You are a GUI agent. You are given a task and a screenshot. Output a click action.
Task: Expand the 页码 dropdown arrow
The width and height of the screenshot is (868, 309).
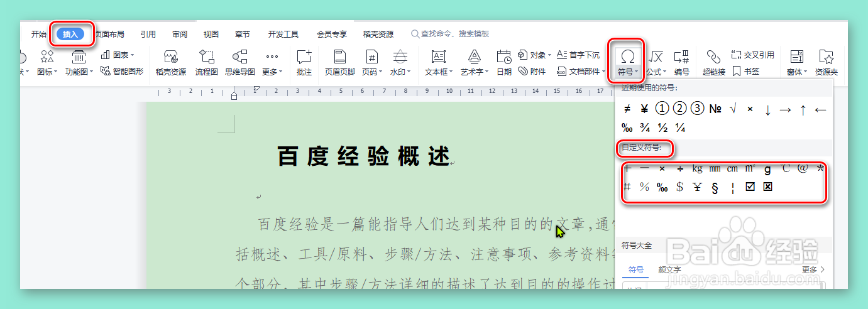[x=379, y=72]
